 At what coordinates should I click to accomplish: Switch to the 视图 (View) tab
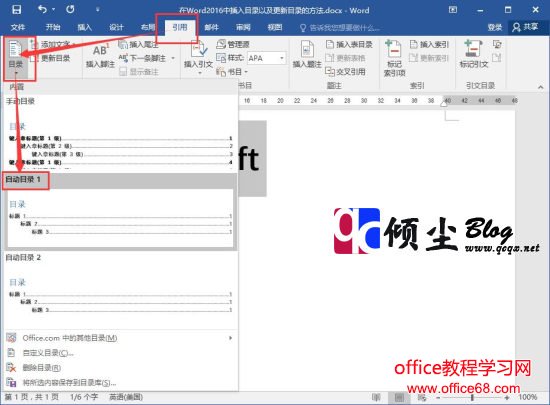pyautogui.click(x=275, y=27)
